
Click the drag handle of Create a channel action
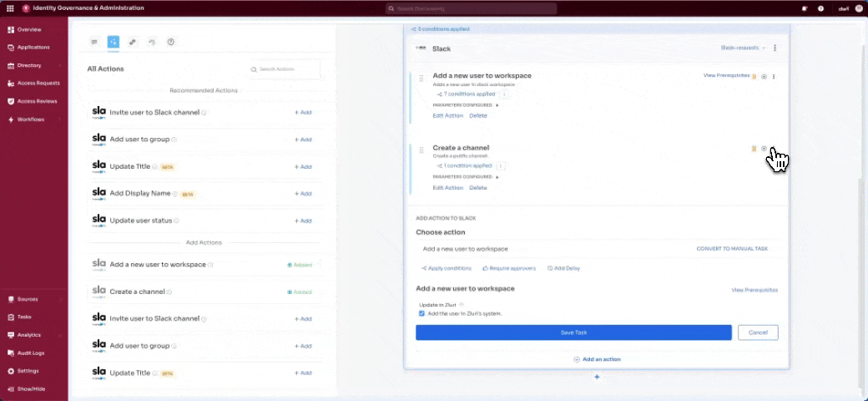point(421,150)
